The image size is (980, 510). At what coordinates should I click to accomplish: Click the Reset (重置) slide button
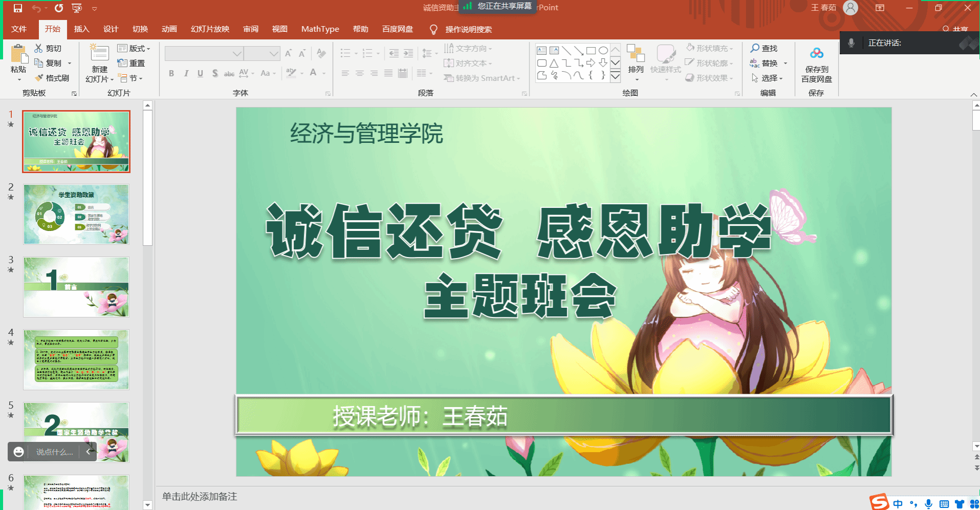click(132, 63)
